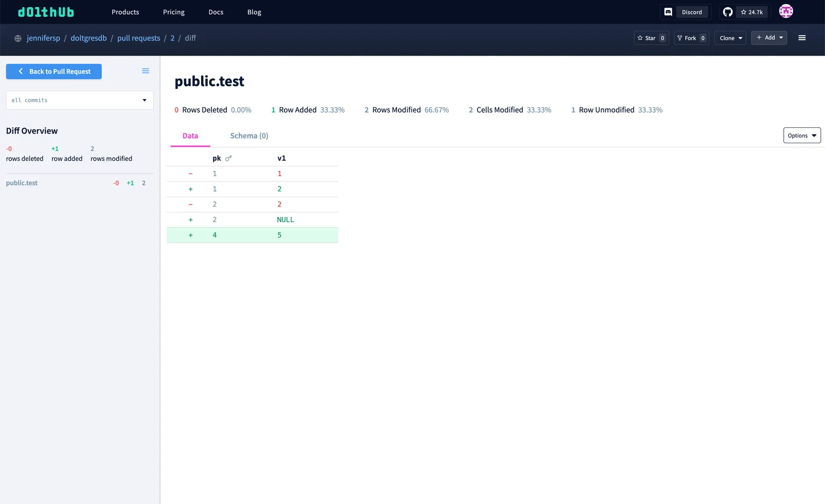Click the public.test heading
The image size is (825, 504).
(x=209, y=81)
